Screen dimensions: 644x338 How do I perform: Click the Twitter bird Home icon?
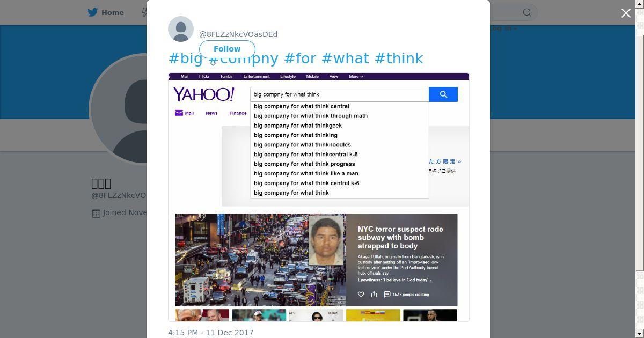[94, 12]
